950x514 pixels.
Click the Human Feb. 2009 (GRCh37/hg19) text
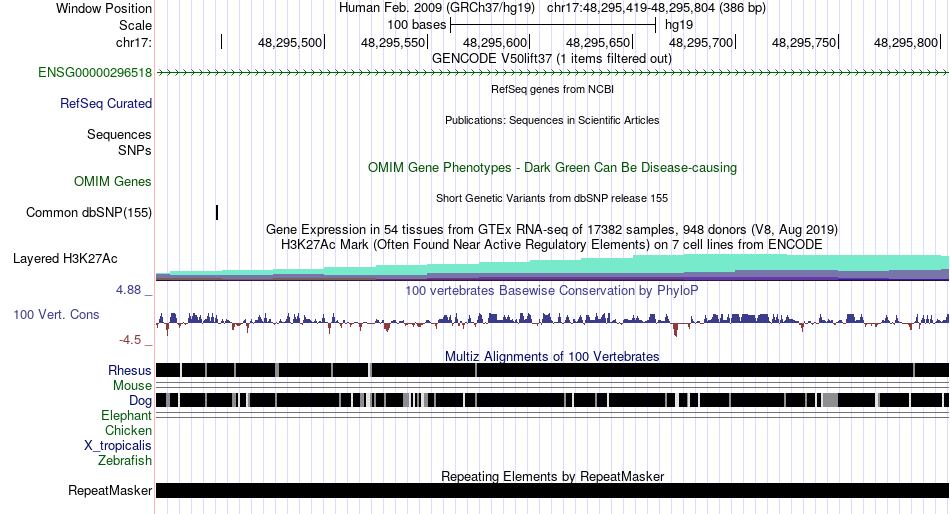tap(437, 8)
